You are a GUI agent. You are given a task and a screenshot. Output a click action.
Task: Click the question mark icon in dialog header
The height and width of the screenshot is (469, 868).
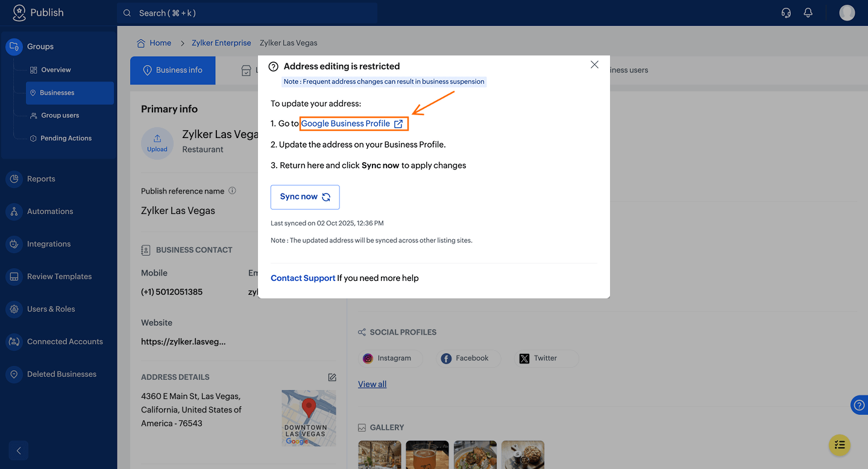(x=273, y=66)
